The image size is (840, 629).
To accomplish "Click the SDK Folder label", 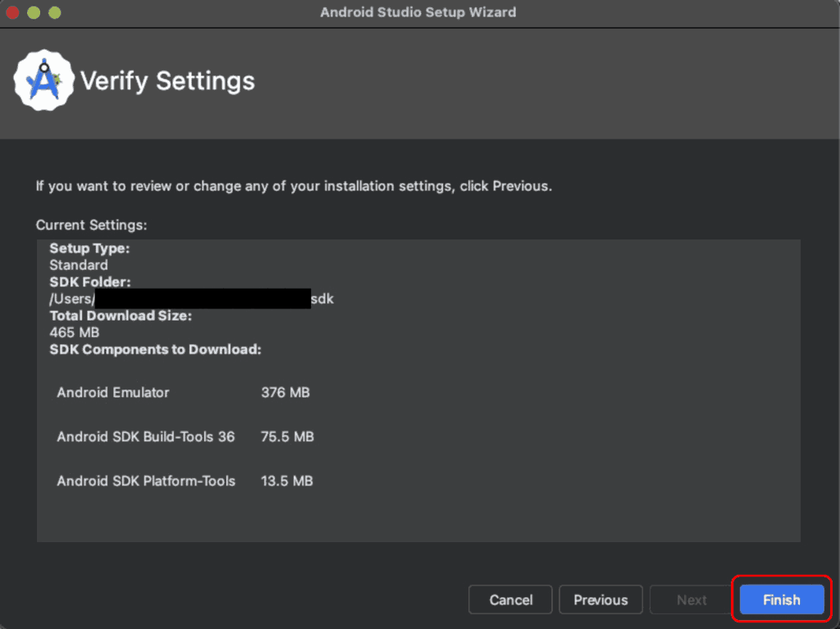I will [90, 282].
